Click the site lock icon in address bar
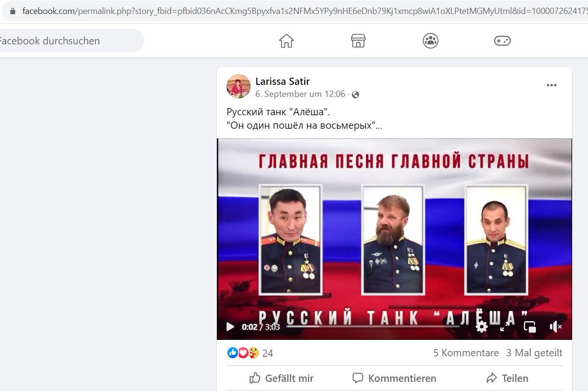 13,11
